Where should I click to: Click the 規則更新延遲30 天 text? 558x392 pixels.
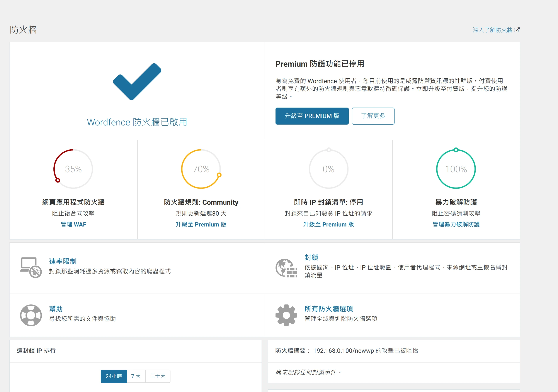[201, 213]
